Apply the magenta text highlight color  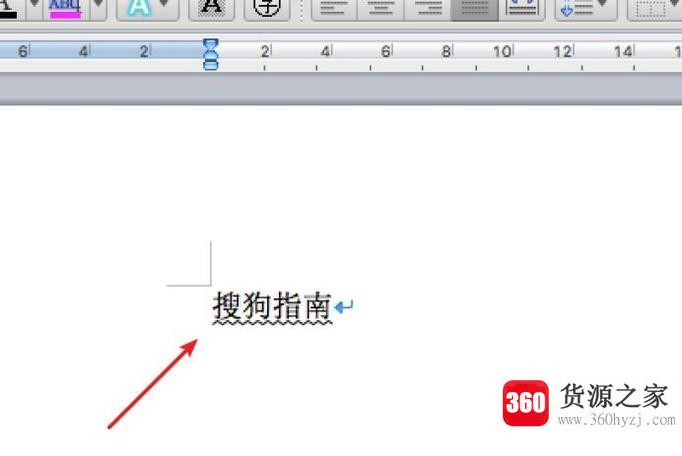tap(65, 8)
